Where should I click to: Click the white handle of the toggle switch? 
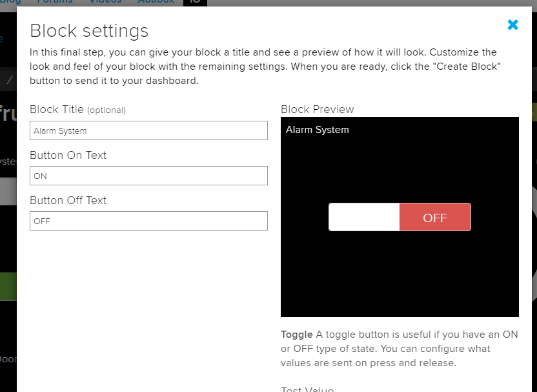[363, 217]
